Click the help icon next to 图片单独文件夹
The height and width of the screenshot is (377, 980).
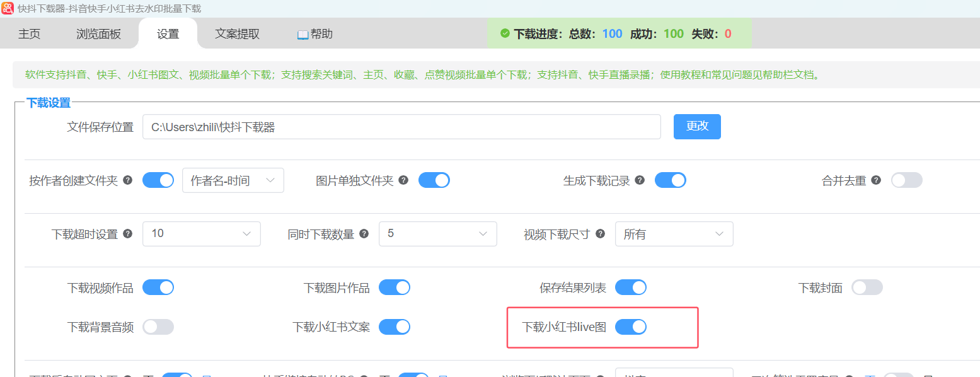[x=404, y=180]
